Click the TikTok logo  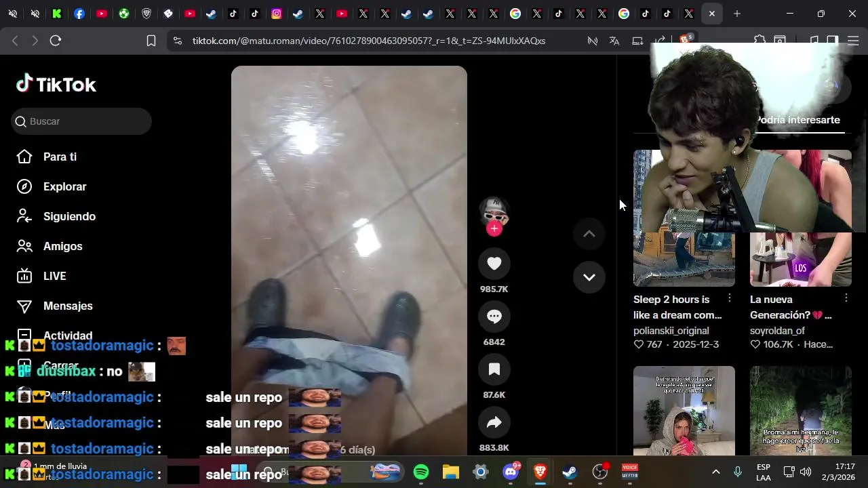[56, 84]
